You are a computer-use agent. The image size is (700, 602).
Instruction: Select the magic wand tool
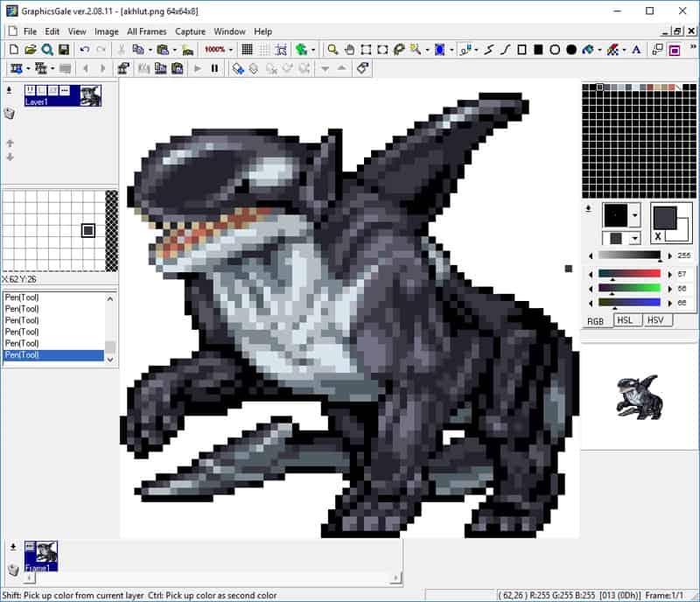tap(416, 50)
